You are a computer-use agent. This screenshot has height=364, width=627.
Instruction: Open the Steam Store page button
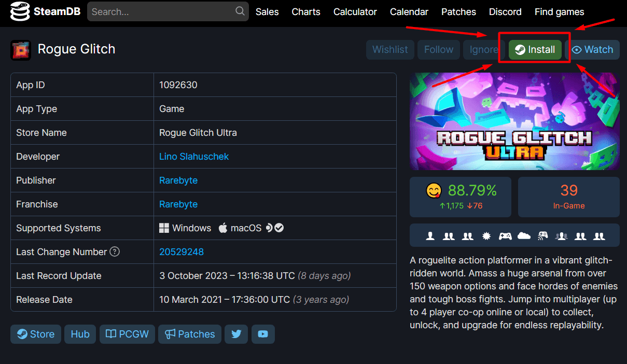tap(36, 334)
